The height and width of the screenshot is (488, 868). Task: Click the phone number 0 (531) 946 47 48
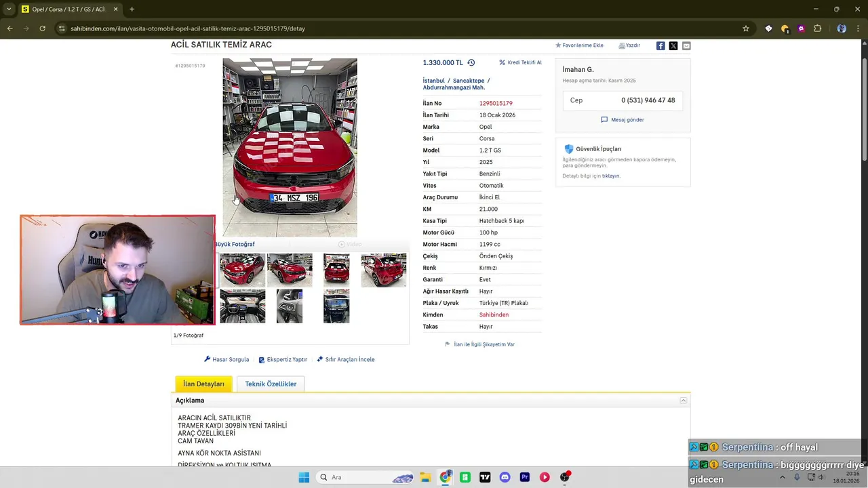(x=648, y=100)
